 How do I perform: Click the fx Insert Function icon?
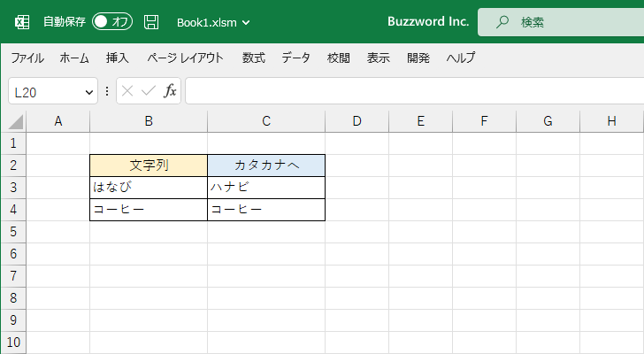(170, 91)
